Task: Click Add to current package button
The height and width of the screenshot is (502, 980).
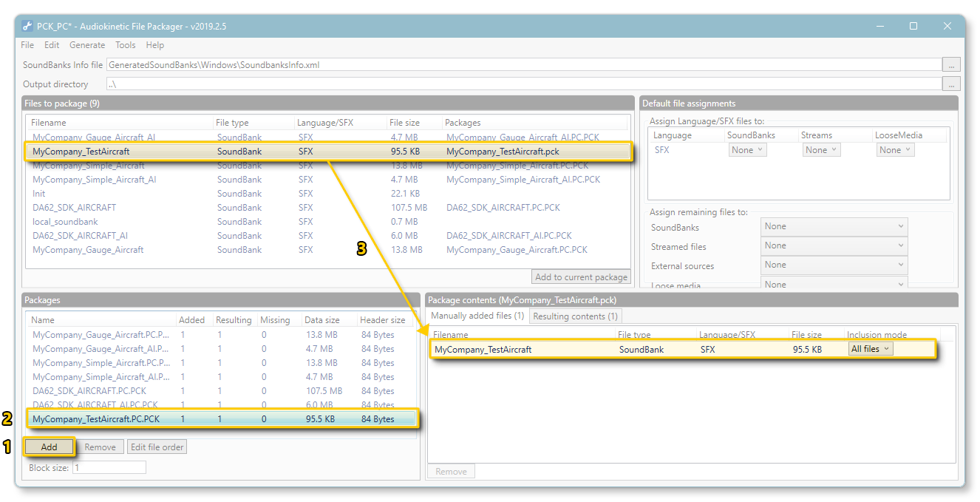Action: click(x=581, y=277)
